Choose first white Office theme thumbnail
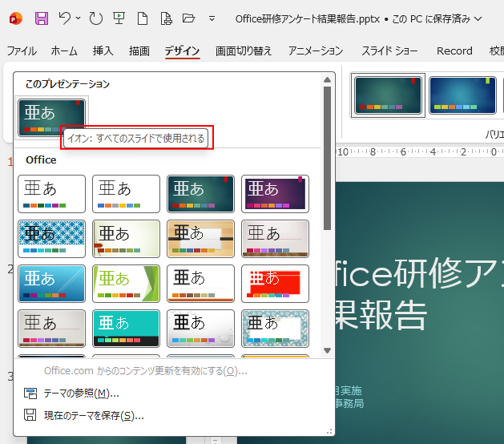504x444 pixels. point(51,194)
